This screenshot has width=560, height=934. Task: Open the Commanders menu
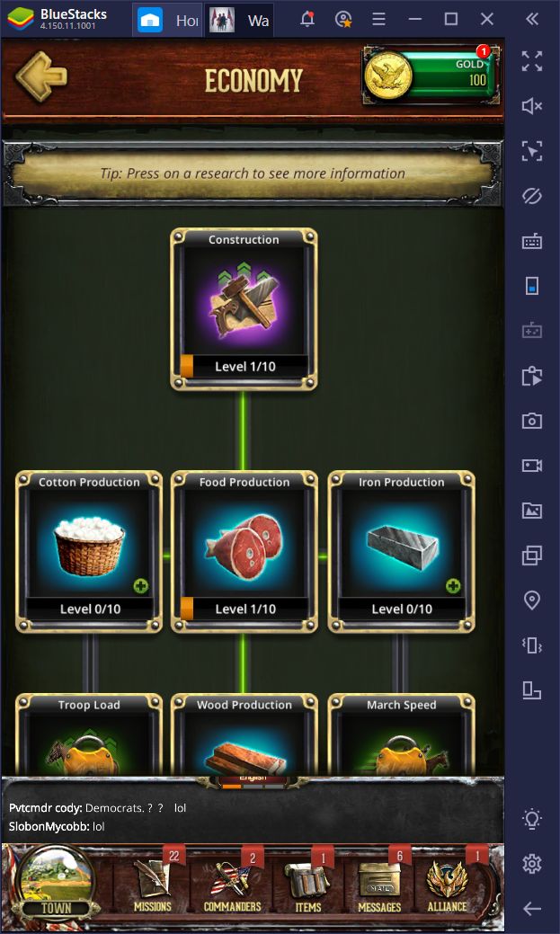(x=232, y=884)
